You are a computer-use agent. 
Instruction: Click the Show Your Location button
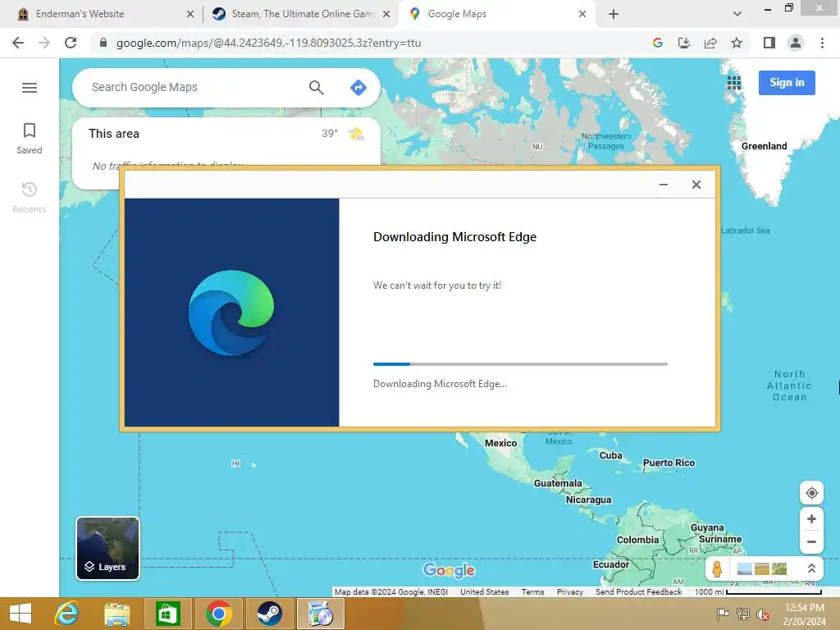pos(811,493)
